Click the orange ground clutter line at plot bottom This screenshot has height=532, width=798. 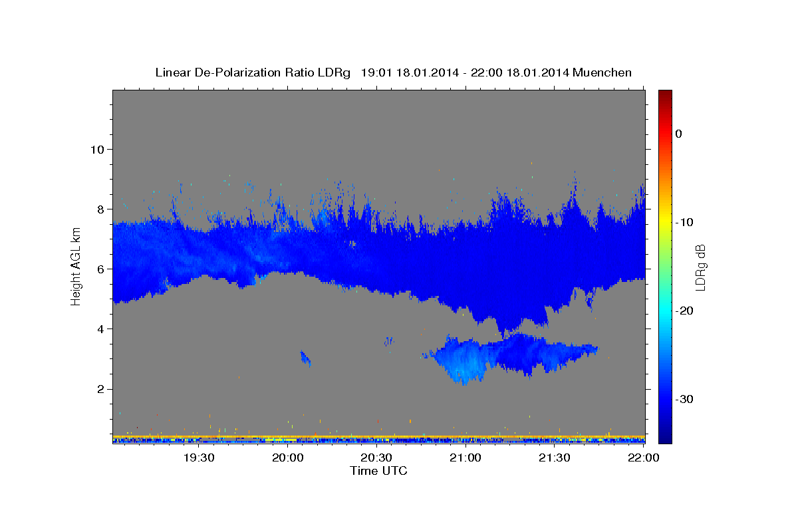[379, 437]
